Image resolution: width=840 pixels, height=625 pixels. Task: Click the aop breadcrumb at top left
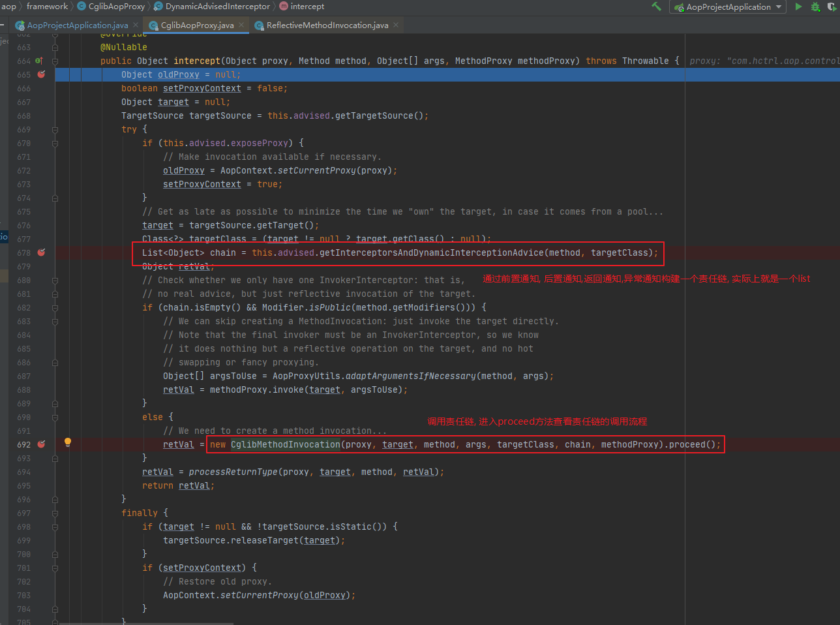tap(9, 7)
